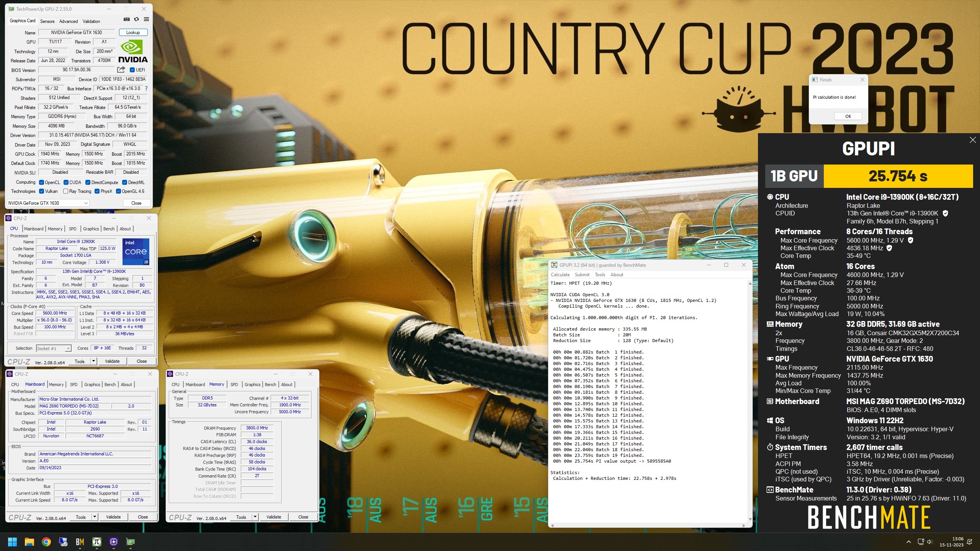Toggle the OpenCL checkbox

[41, 182]
